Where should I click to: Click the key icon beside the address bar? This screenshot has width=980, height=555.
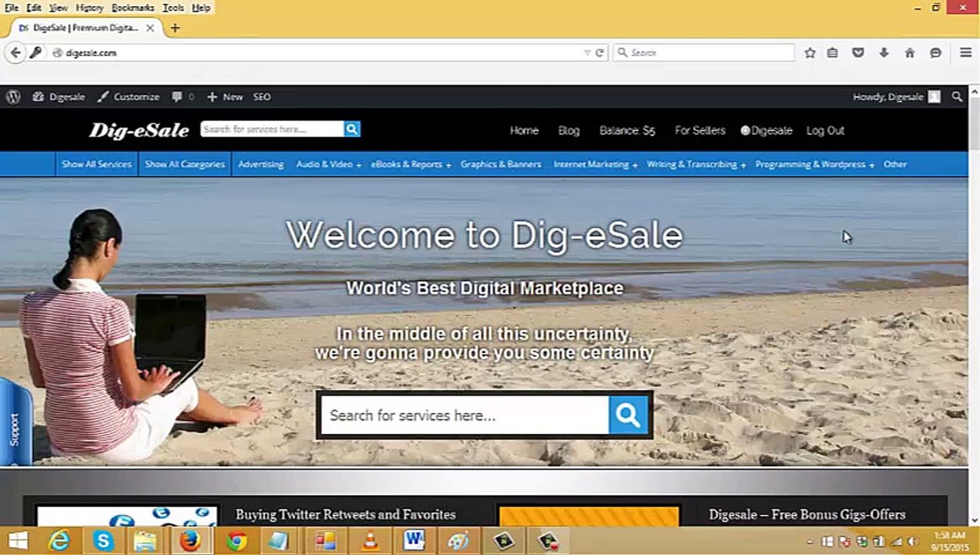coord(35,52)
